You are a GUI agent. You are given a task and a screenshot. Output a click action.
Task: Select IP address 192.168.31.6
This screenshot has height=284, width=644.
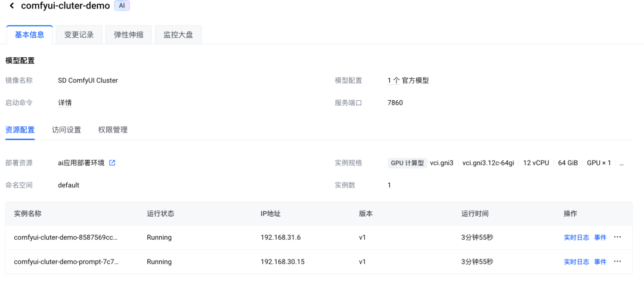tap(280, 237)
